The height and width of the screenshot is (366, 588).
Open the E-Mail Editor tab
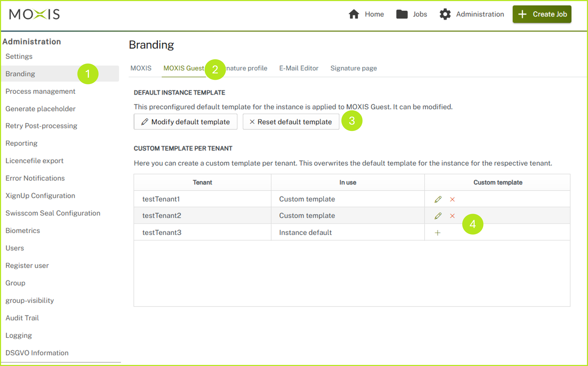pos(298,68)
